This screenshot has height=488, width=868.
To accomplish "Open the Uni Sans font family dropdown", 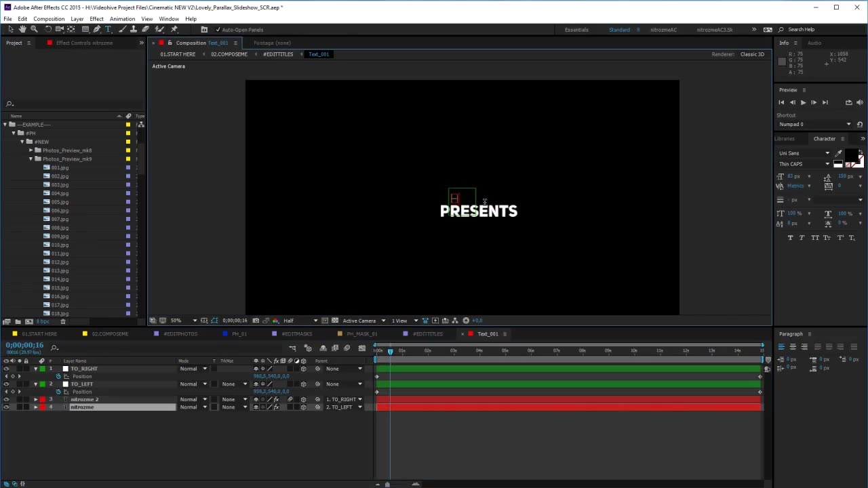I will point(804,153).
